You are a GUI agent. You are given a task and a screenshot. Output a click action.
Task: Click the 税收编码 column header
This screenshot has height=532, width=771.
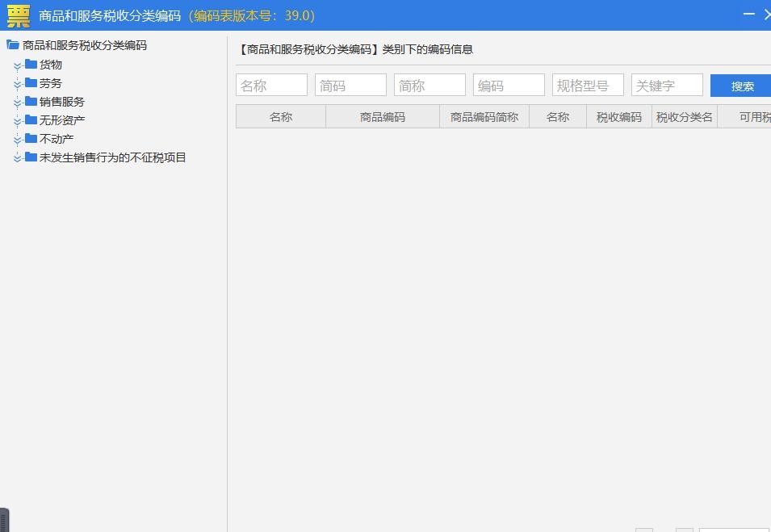click(x=618, y=117)
